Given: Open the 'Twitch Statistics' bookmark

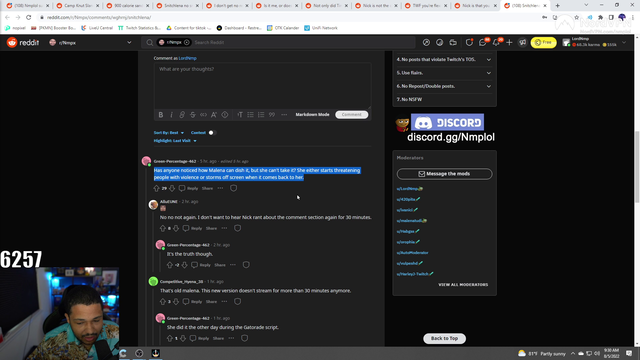Looking at the screenshot, I should click(139, 28).
